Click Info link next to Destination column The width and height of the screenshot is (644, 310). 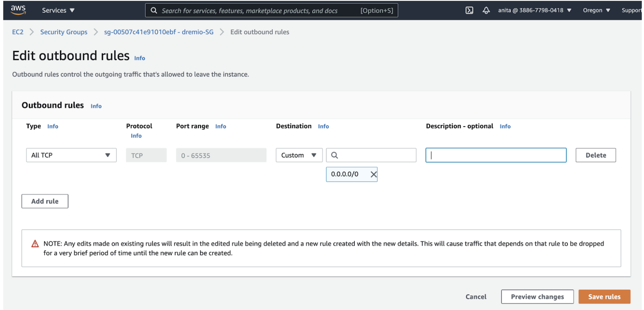pos(323,127)
